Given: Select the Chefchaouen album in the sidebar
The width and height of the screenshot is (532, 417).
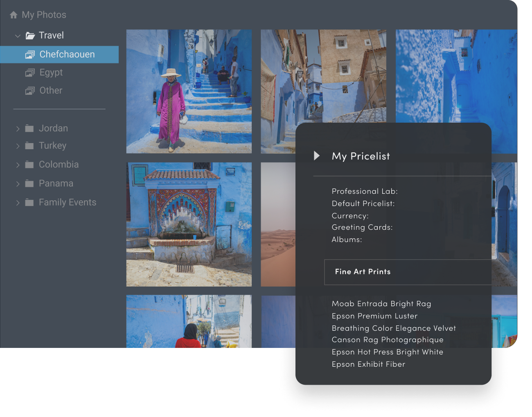Looking at the screenshot, I should [x=67, y=54].
